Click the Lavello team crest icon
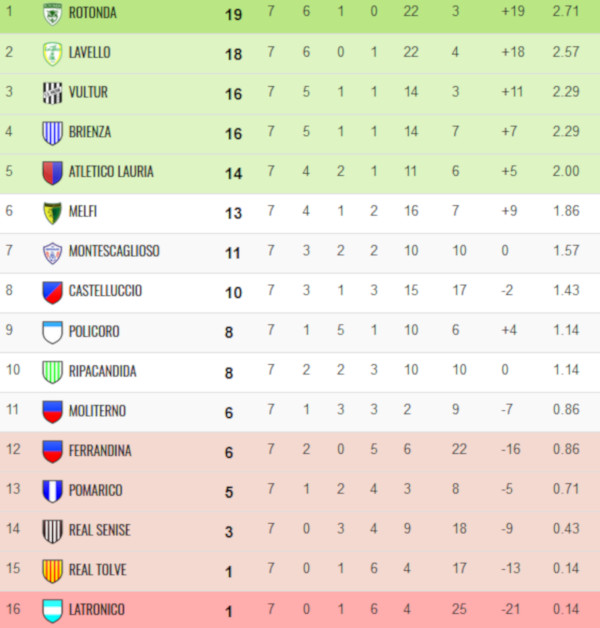 tap(52, 53)
